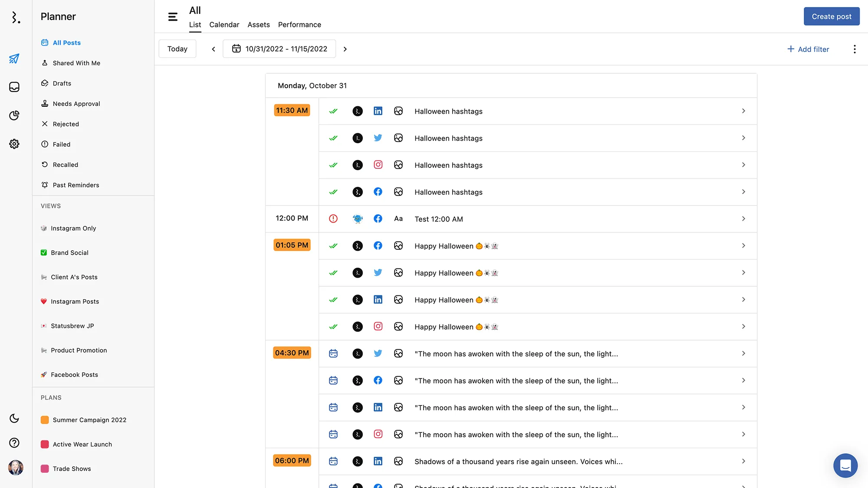Click the Help question mark icon
Image resolution: width=868 pixels, height=488 pixels.
click(x=14, y=443)
